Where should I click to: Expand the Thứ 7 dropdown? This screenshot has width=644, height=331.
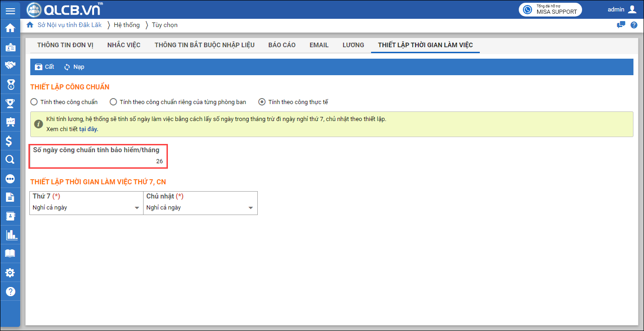(137, 208)
